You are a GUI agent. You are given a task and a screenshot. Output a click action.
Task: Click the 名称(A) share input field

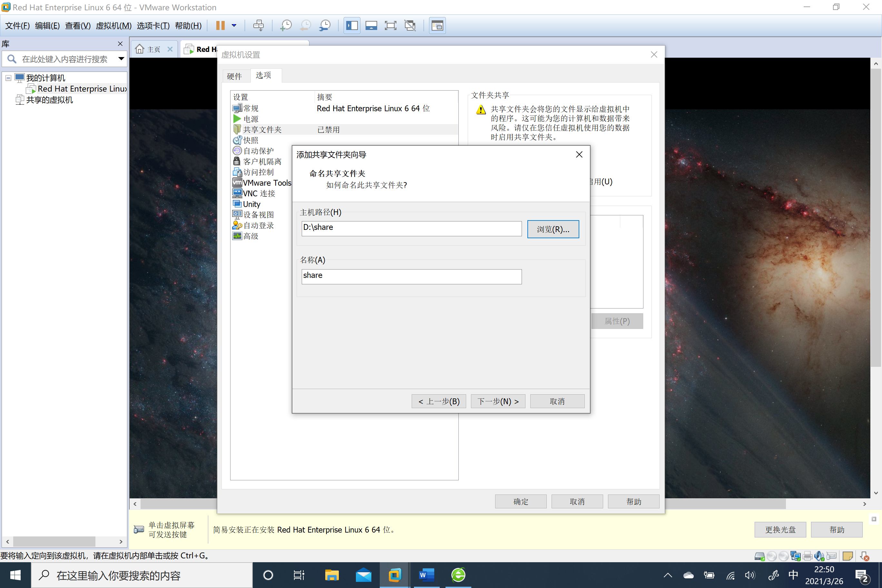[x=411, y=276]
